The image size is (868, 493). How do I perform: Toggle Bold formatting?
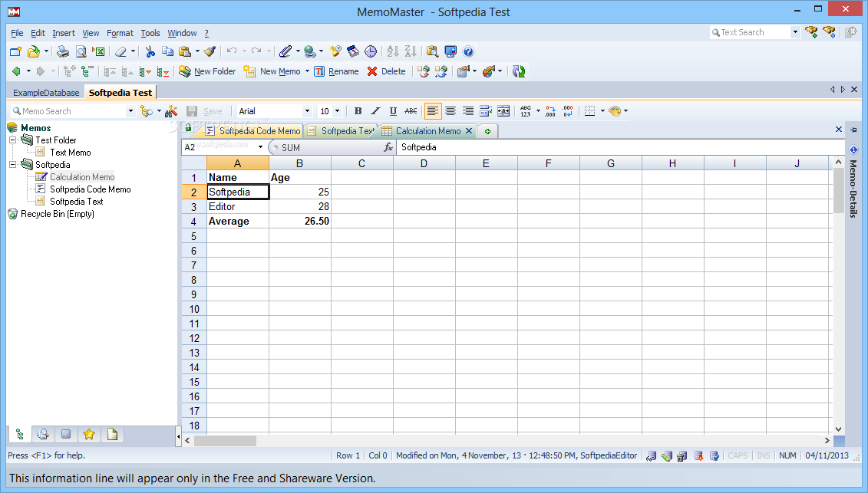click(x=358, y=111)
